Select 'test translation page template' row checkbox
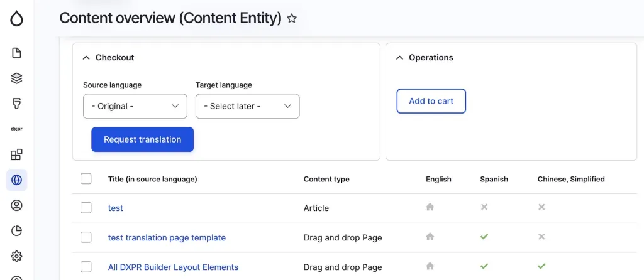The image size is (644, 280). coord(86,237)
